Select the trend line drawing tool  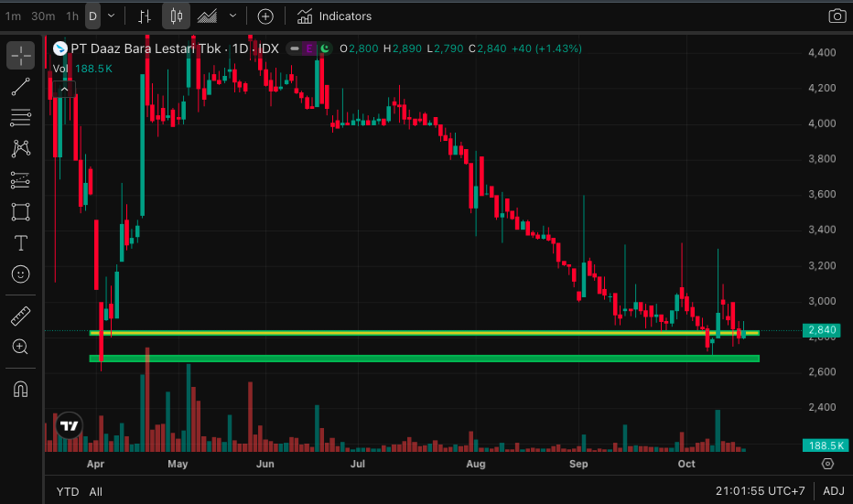(21, 87)
